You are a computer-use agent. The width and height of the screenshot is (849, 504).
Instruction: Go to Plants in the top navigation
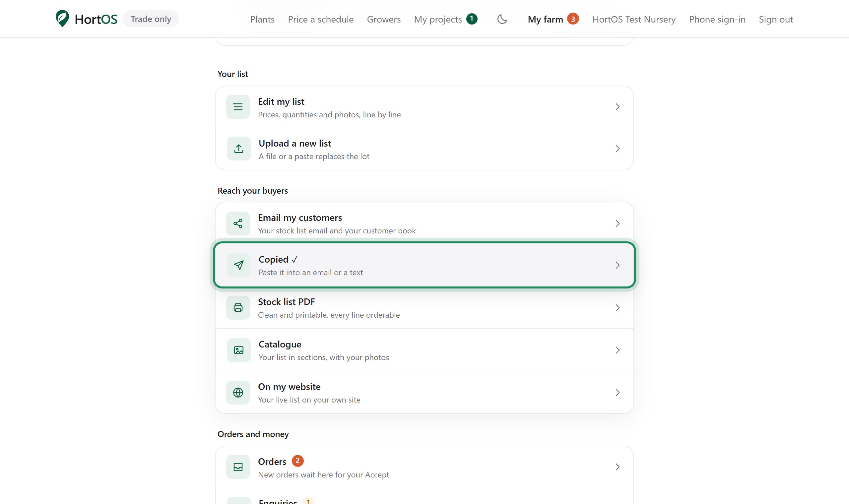tap(262, 19)
